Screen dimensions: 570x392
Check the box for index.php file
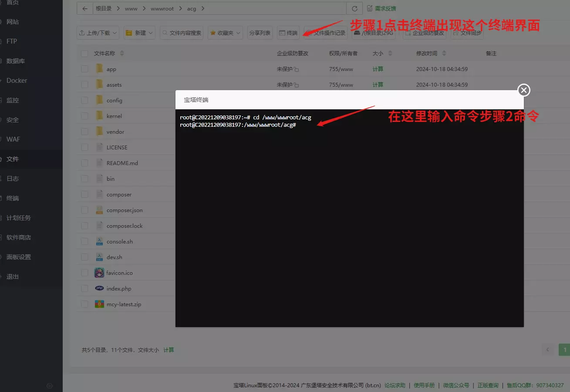click(84, 288)
